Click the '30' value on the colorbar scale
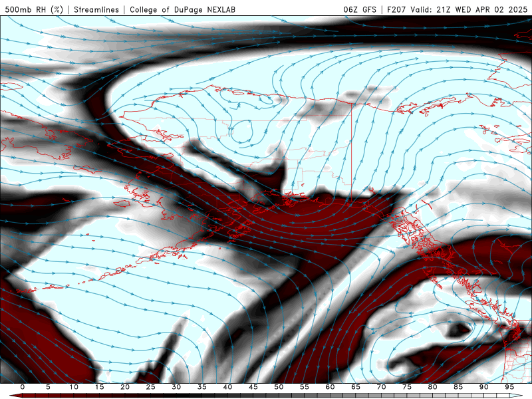This screenshot has height=399, width=532. pos(176,387)
